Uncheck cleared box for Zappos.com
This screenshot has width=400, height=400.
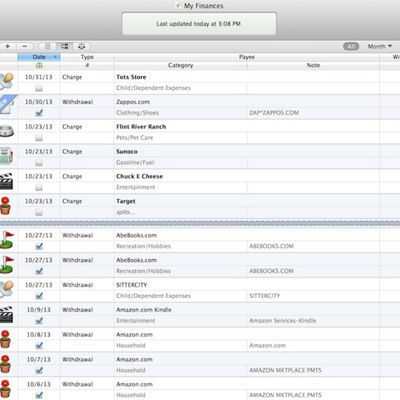(39, 113)
